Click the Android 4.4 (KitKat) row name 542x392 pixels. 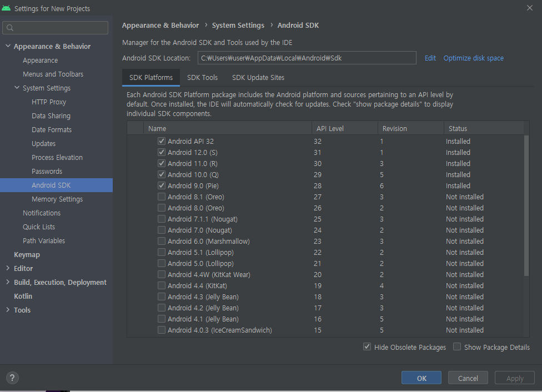[x=197, y=285]
